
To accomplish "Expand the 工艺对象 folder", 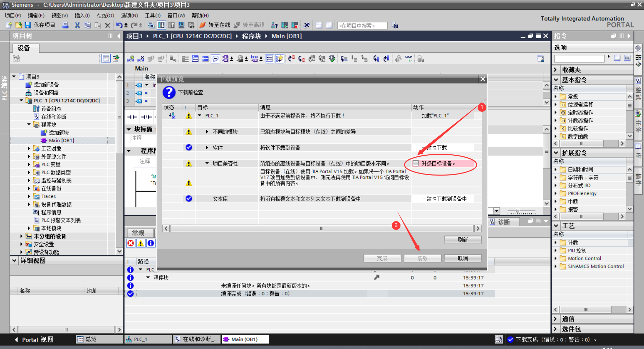I will click(x=29, y=148).
